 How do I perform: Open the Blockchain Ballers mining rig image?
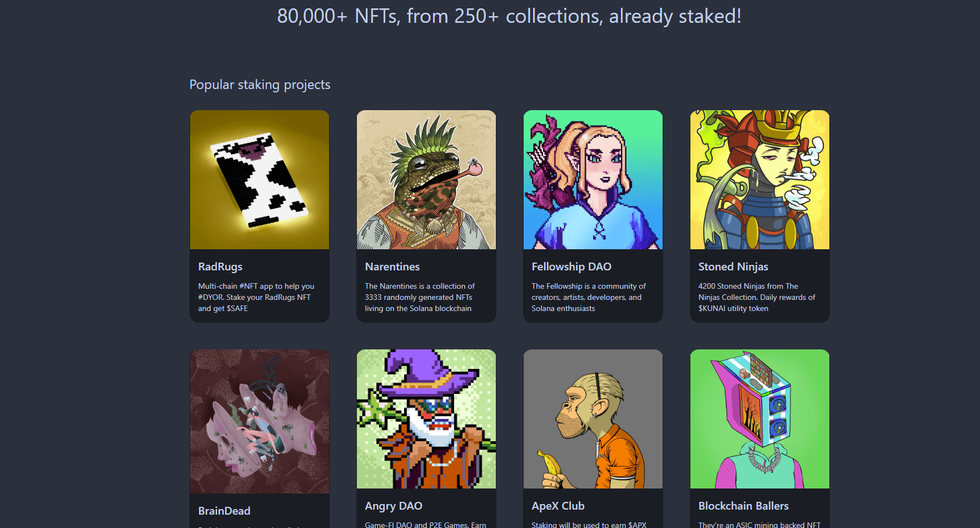759,419
